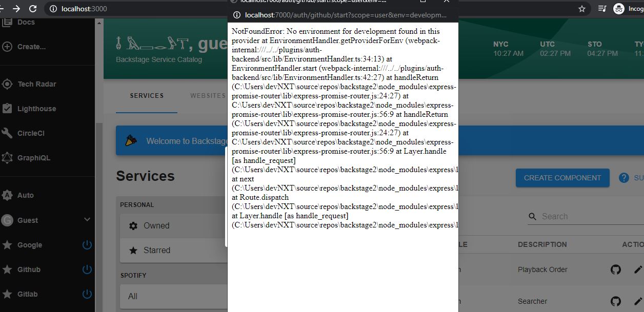Viewport: 644px width, 312px height.
Task: Toggle Github sign-in power button
Action: [x=87, y=269]
